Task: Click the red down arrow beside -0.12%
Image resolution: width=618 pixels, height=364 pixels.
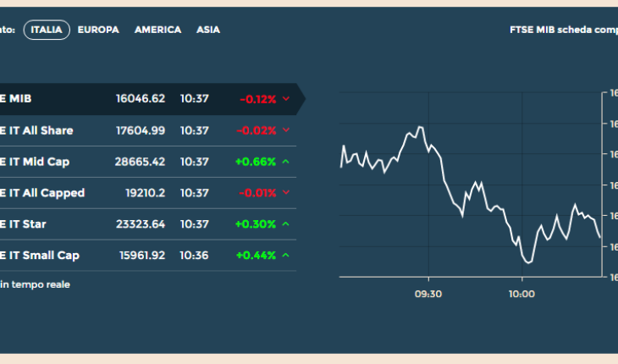Action: pos(286,99)
